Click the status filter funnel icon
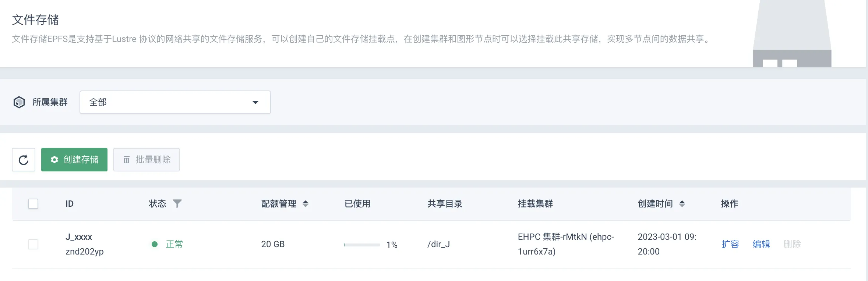This screenshot has height=281, width=868. coord(177,203)
